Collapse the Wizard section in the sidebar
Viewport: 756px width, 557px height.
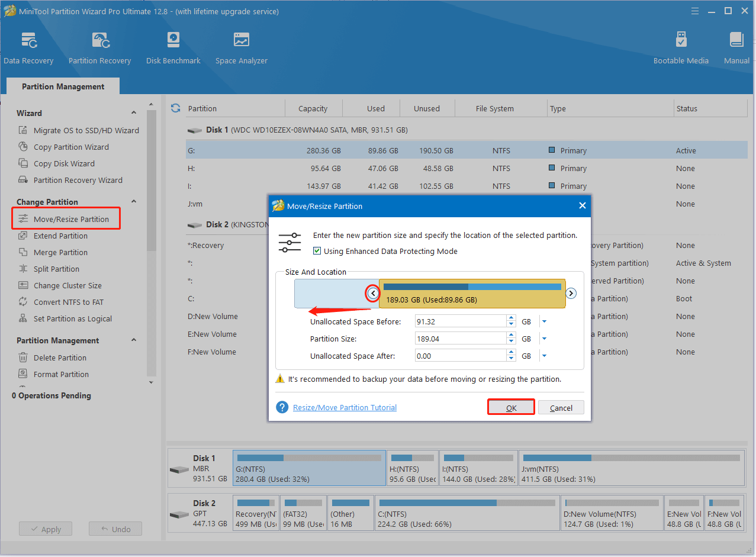(134, 113)
